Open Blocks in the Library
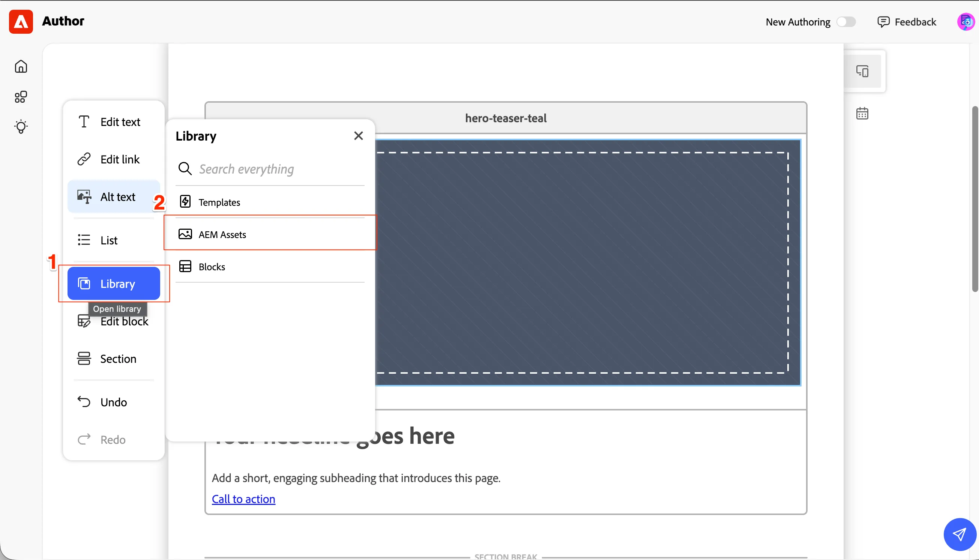This screenshot has height=560, width=979. [x=270, y=267]
